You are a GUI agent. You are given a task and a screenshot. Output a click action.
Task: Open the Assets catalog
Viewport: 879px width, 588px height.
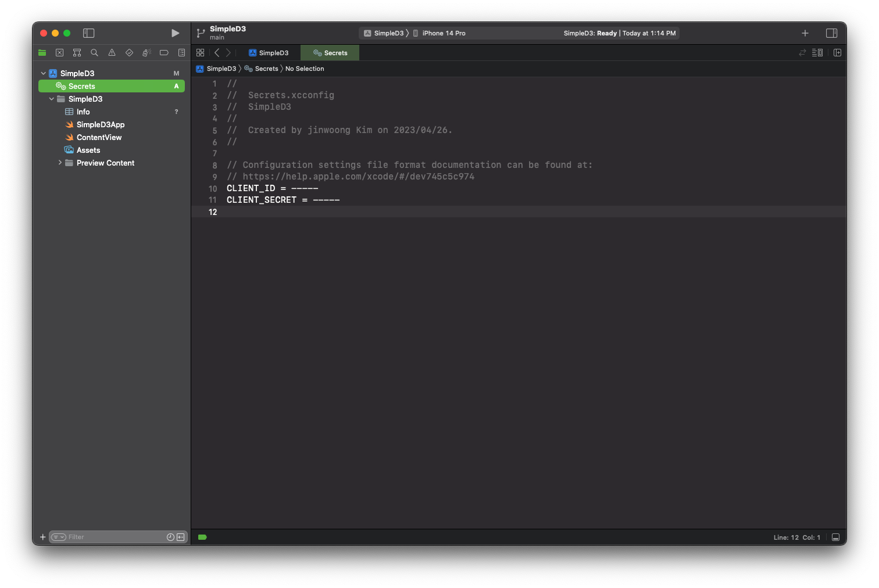tap(112, 150)
